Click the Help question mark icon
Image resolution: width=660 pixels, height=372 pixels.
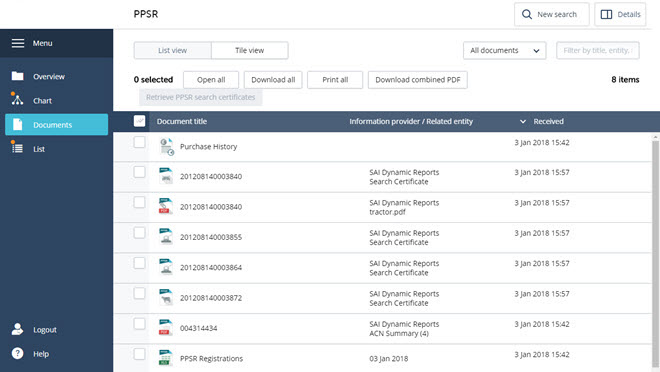18,353
